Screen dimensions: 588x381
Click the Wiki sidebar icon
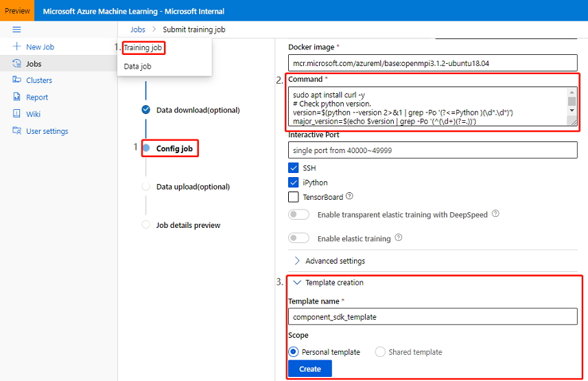pyautogui.click(x=17, y=114)
